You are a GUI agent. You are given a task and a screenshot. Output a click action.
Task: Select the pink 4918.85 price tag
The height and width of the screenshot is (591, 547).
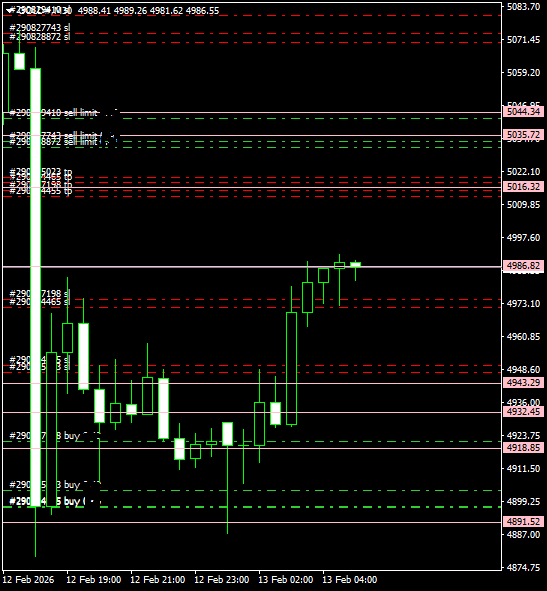pyautogui.click(x=523, y=448)
